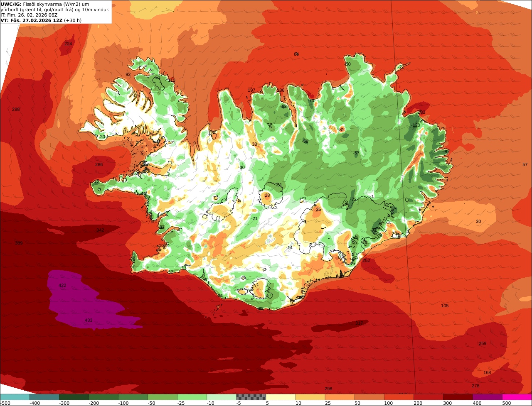The width and height of the screenshot is (532, 406).
Task: Click the 252 value off the southeast coast
Action: (x=366, y=261)
